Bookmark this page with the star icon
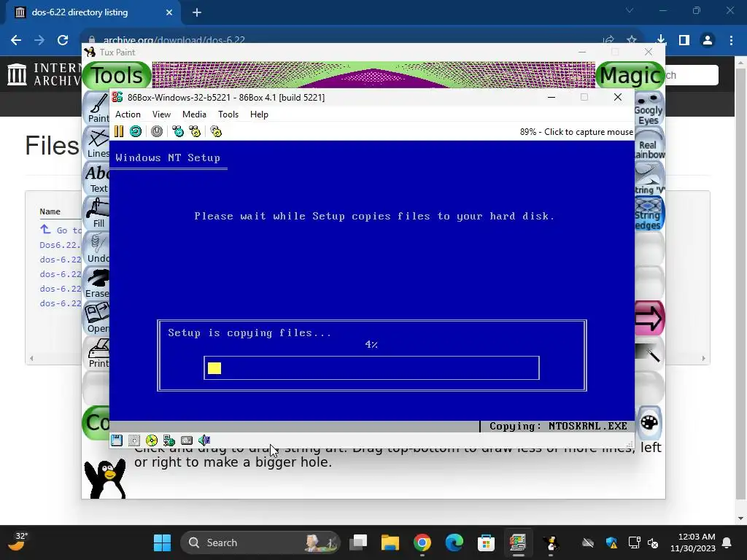Screen dimensions: 747x560 point(632,40)
